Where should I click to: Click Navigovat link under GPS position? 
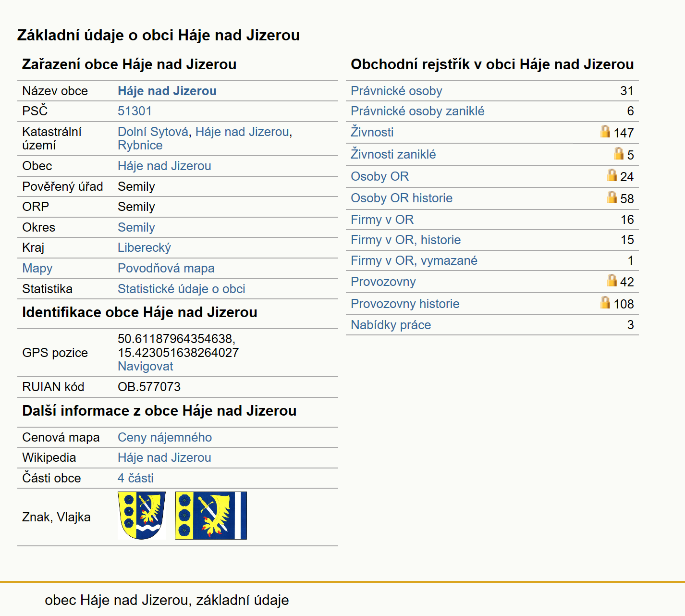[x=146, y=366]
